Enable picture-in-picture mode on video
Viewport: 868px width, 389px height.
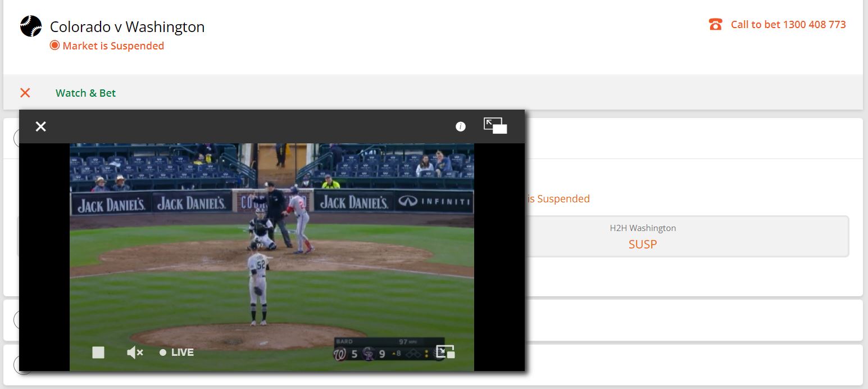pos(446,352)
